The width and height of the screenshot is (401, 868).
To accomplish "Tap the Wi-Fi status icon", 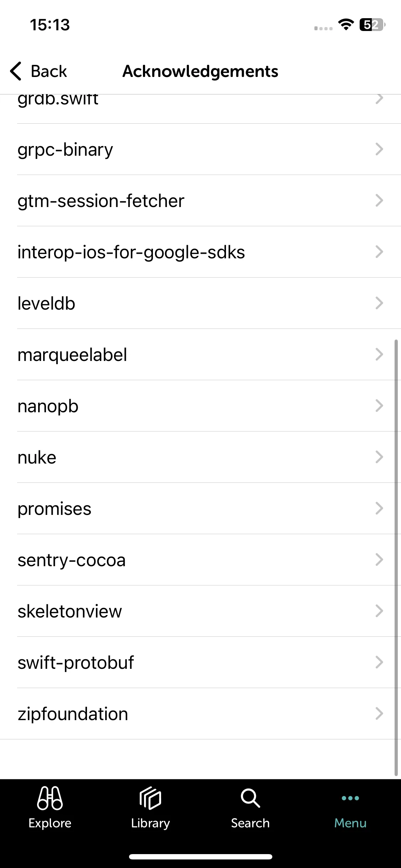I will [345, 25].
